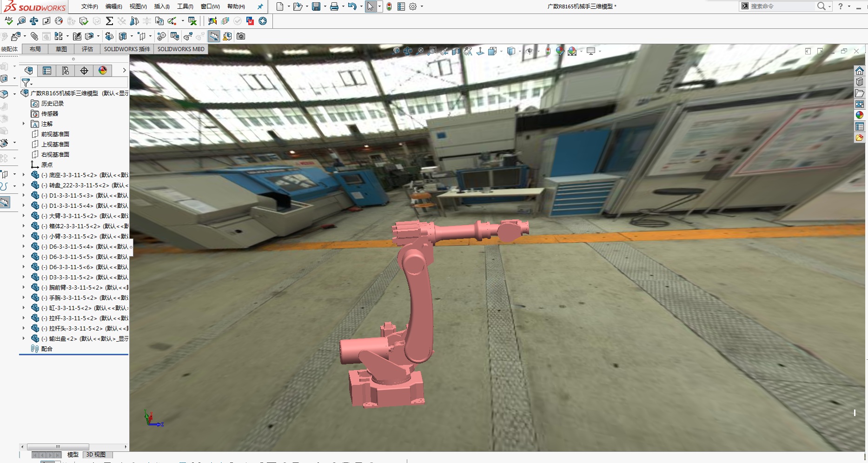The height and width of the screenshot is (463, 868).
Task: Open the 文件(F) menu
Action: [89, 7]
